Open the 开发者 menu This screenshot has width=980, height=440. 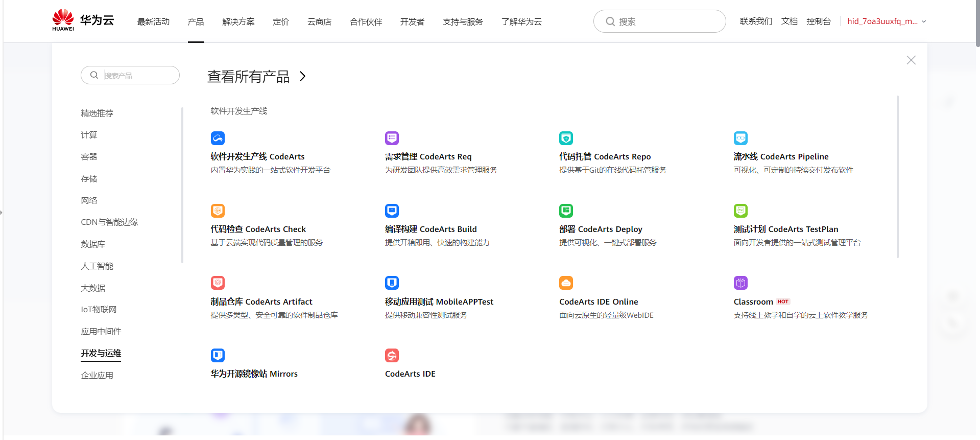click(412, 21)
